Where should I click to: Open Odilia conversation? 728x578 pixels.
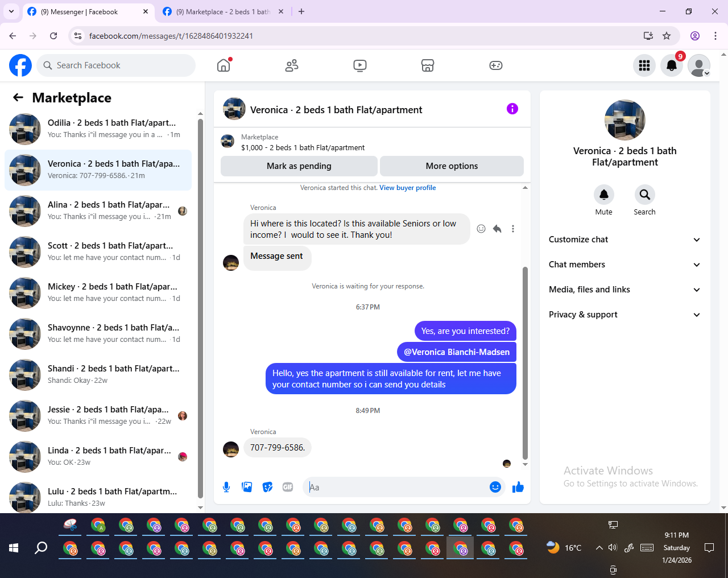click(x=98, y=129)
